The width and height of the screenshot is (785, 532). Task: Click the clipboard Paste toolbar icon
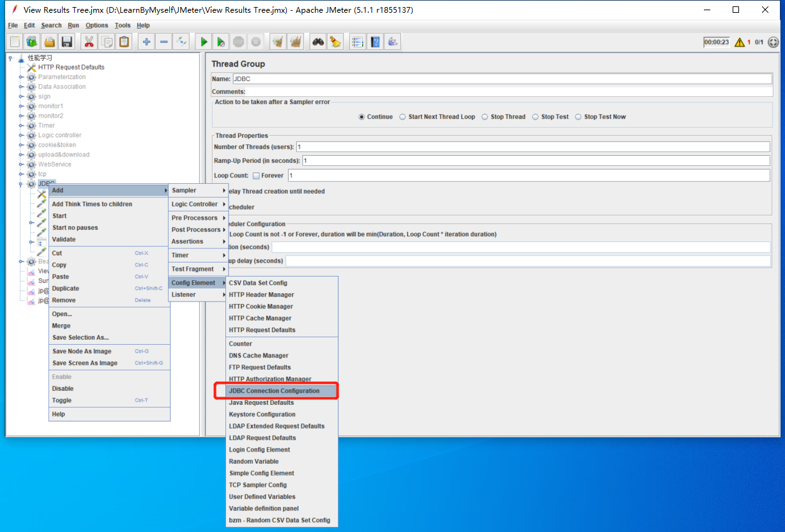pos(124,42)
